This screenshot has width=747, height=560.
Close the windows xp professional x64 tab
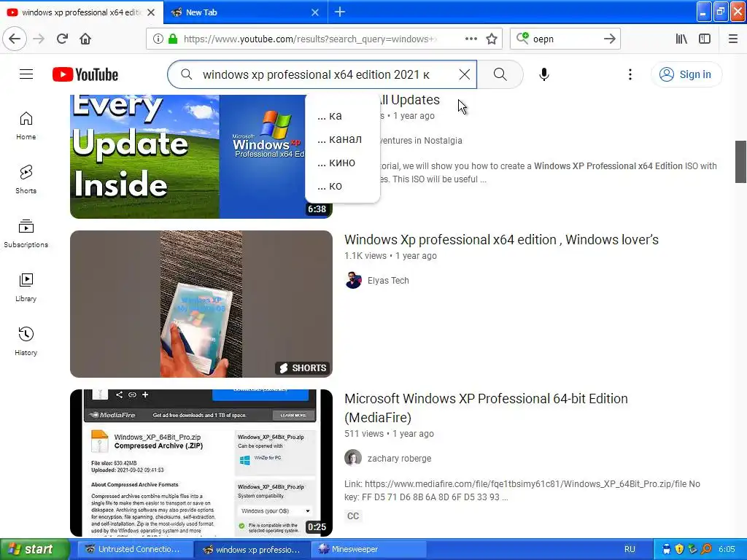151,12
